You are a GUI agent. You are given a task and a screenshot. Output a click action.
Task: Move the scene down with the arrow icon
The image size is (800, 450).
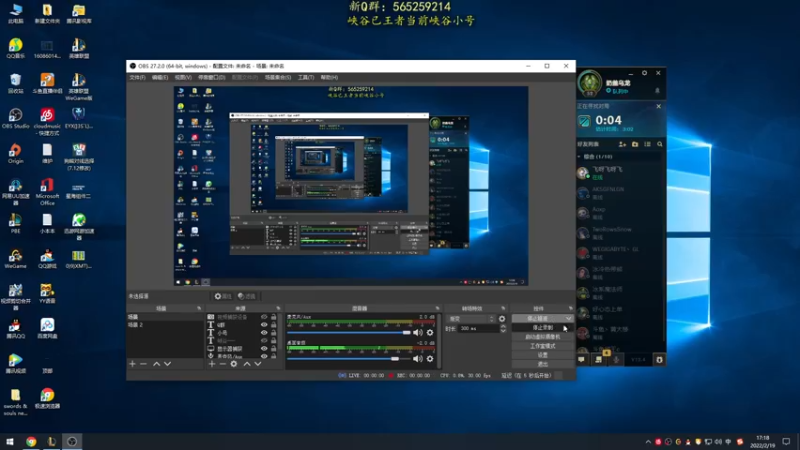coord(167,364)
